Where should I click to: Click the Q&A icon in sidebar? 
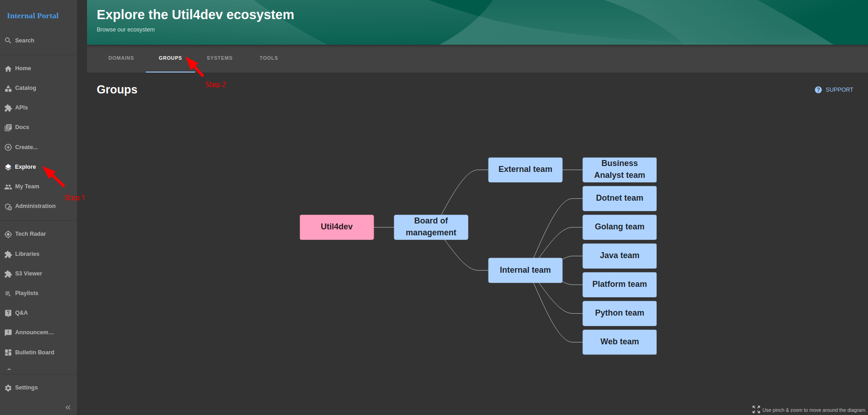pyautogui.click(x=8, y=313)
